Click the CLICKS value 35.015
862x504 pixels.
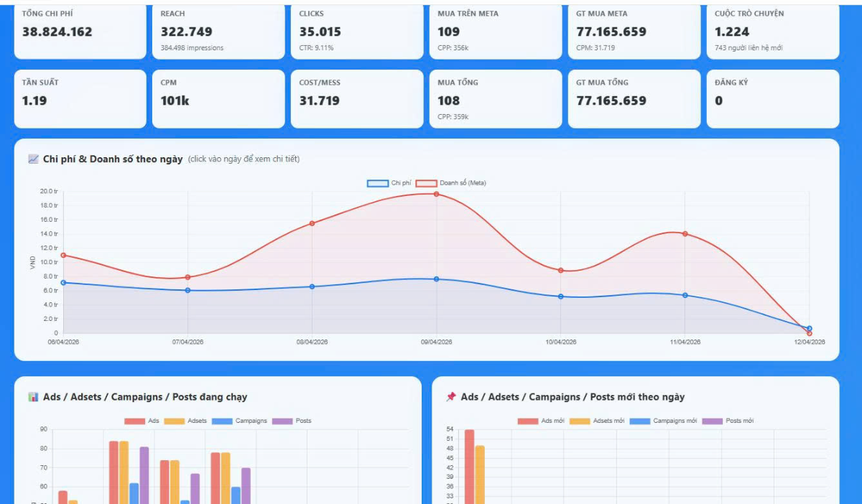(x=320, y=32)
